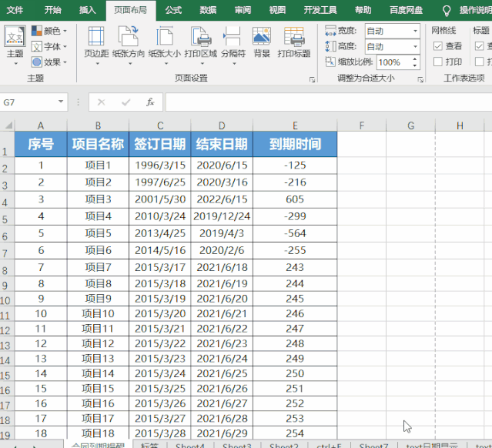Viewport: 492px width, 448px height.
Task: Select cell 项目10
Action: tap(98, 313)
